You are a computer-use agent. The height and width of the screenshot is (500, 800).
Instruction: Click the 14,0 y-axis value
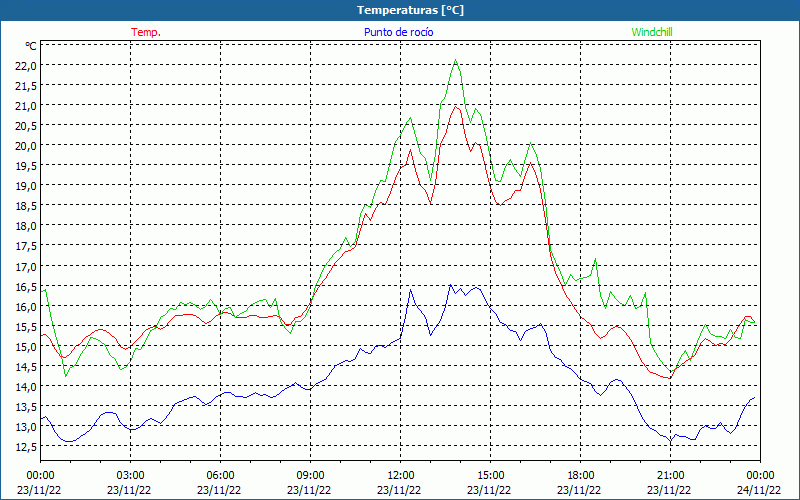26,386
